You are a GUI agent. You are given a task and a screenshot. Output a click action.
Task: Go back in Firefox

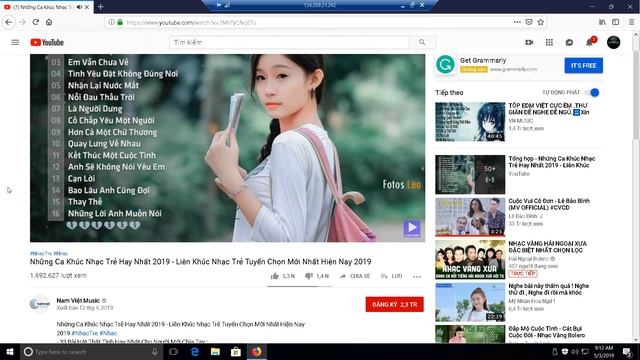9,22
